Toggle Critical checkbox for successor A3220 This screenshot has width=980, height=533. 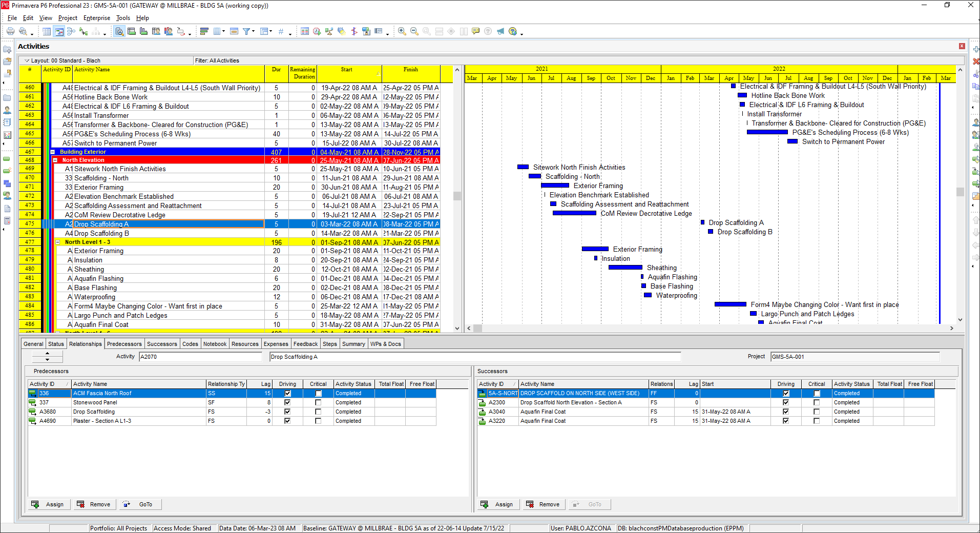click(x=817, y=421)
